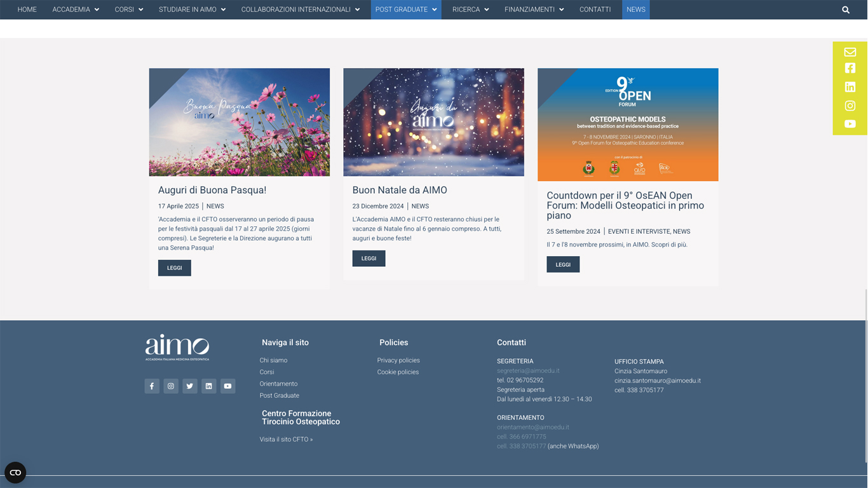Click segreteria@aimoedu.it email
Screen dimensions: 868x488
pos(528,371)
